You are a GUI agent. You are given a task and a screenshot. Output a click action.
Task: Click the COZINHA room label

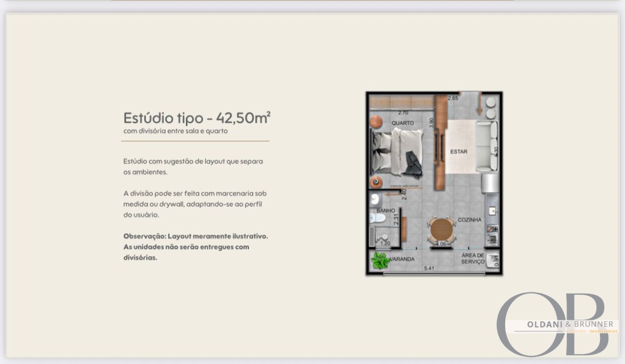pos(469,220)
